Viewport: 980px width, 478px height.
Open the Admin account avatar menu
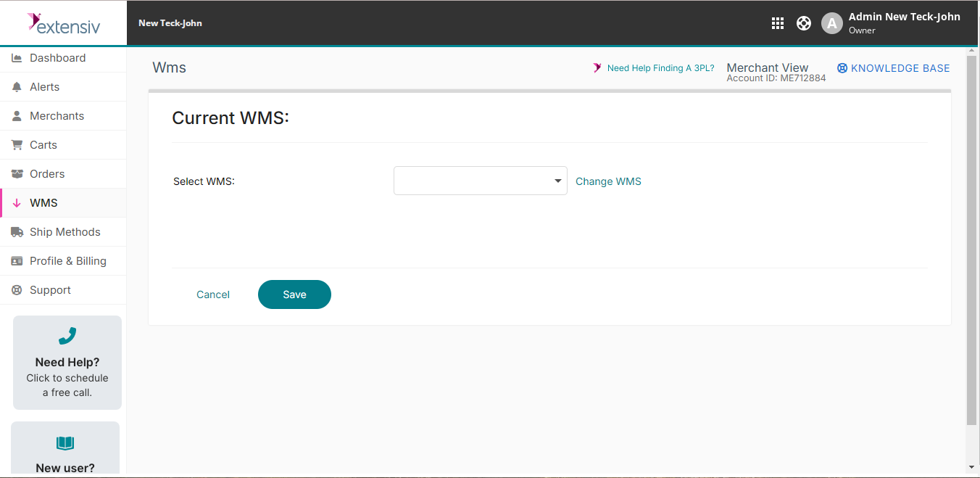pos(832,22)
